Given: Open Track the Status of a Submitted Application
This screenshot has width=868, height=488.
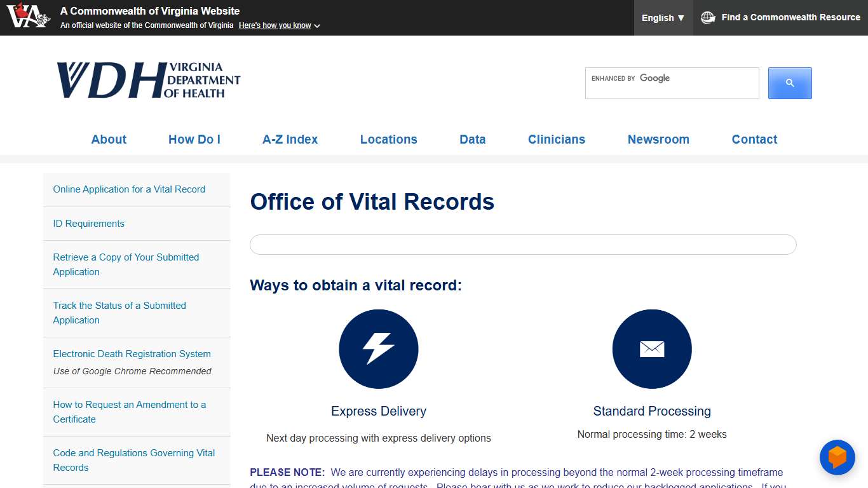Looking at the screenshot, I should (x=119, y=313).
